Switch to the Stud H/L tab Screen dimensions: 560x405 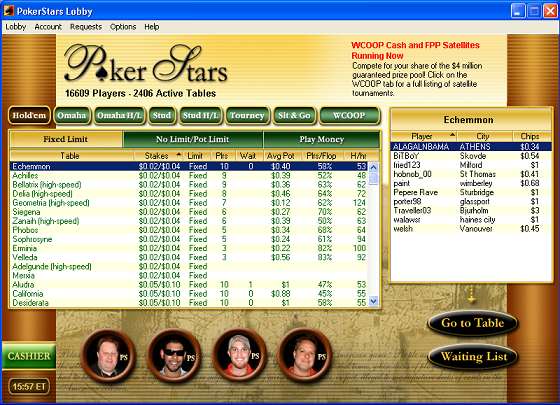[x=200, y=115]
